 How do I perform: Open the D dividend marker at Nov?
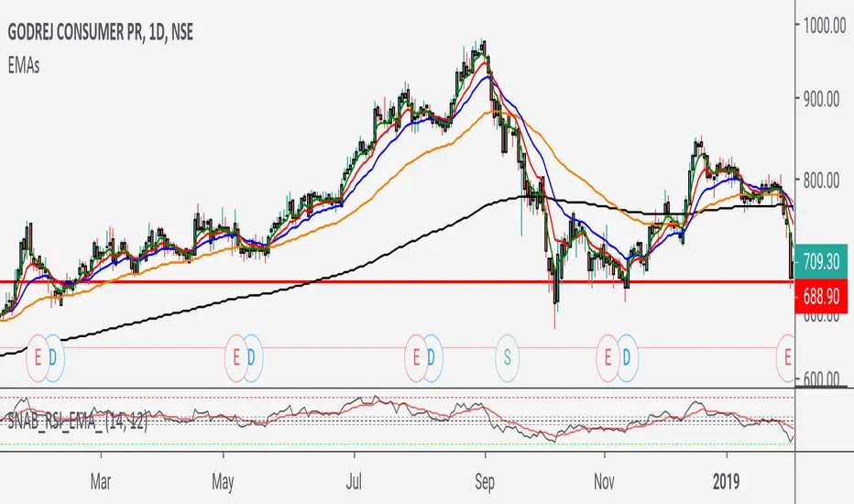point(627,358)
